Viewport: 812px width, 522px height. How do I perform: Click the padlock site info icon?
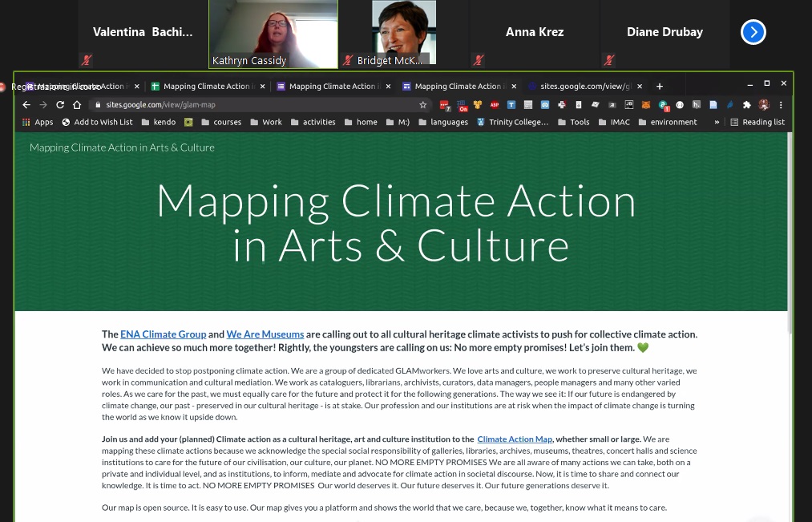tap(98, 104)
